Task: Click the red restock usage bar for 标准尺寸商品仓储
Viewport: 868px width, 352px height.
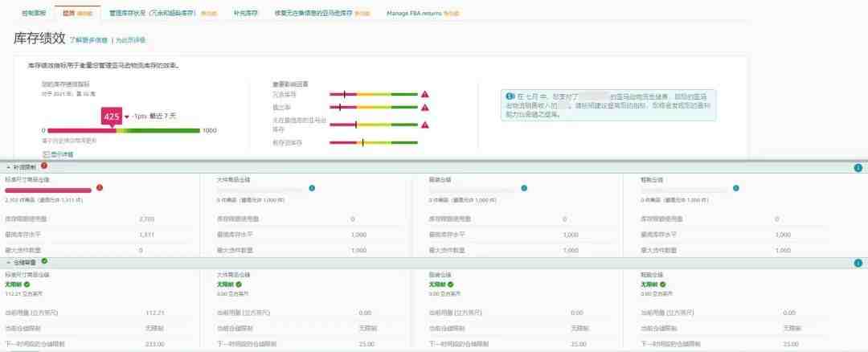Action: [48, 190]
